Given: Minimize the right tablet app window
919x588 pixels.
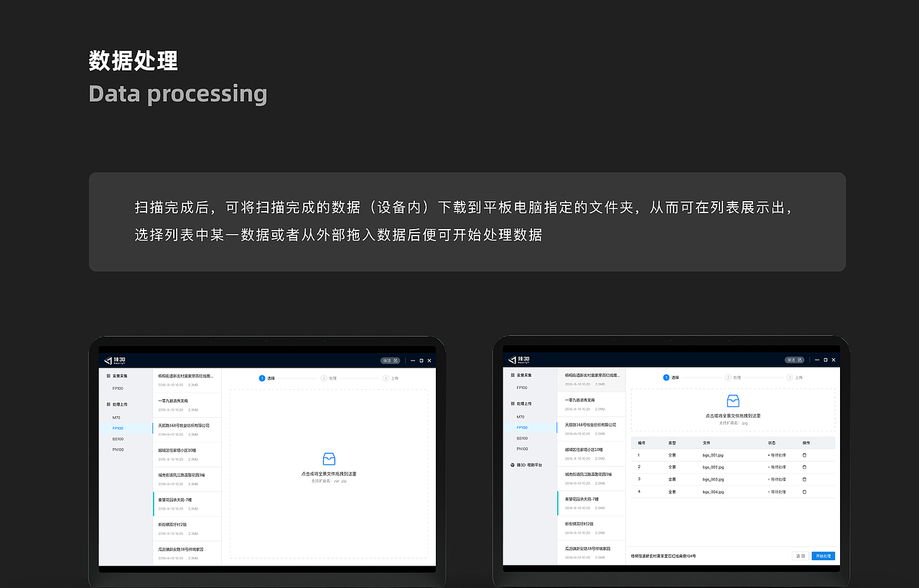Looking at the screenshot, I should pos(817,360).
